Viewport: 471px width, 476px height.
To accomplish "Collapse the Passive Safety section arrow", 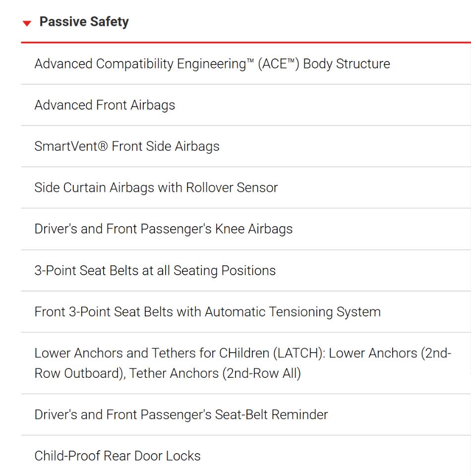I will [27, 23].
